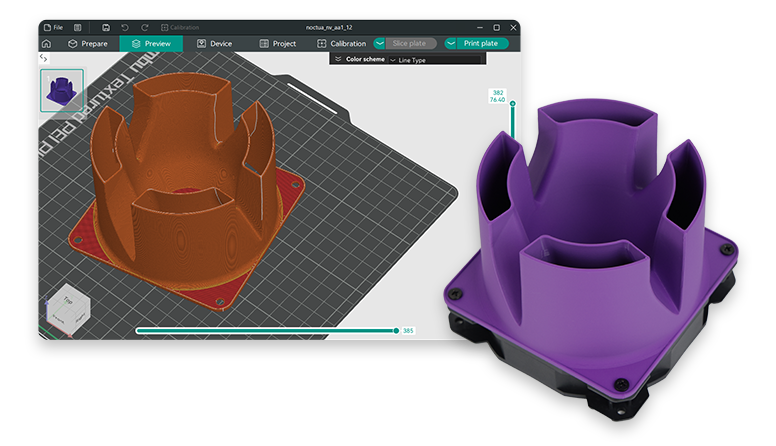The width and height of the screenshot is (776, 446).
Task: Click the Slice plate button
Action: (411, 44)
